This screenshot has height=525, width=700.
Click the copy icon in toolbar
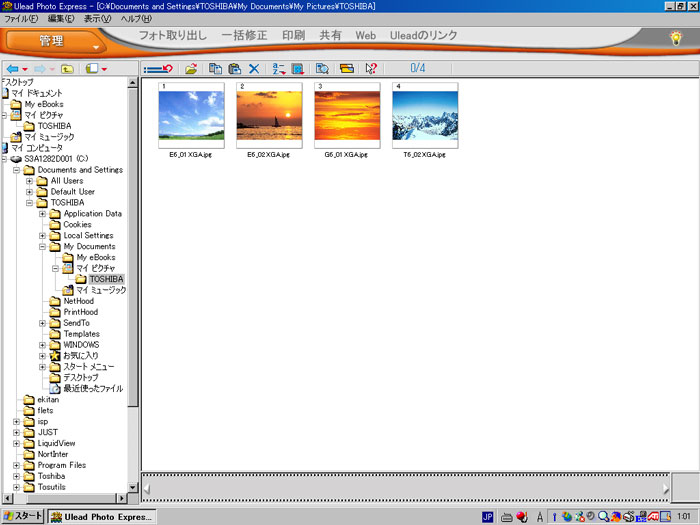(214, 69)
